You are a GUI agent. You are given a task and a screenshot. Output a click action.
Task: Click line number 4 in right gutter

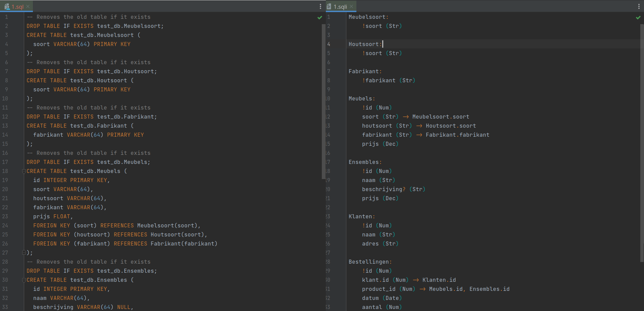329,44
